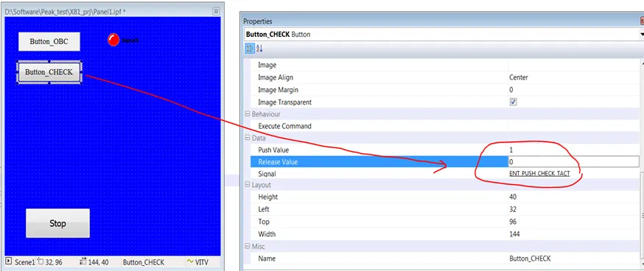Screen dimensions: 644x271
Task: Open the ENT_PUSH_CHECK_TACT signal link
Action: click(x=539, y=174)
